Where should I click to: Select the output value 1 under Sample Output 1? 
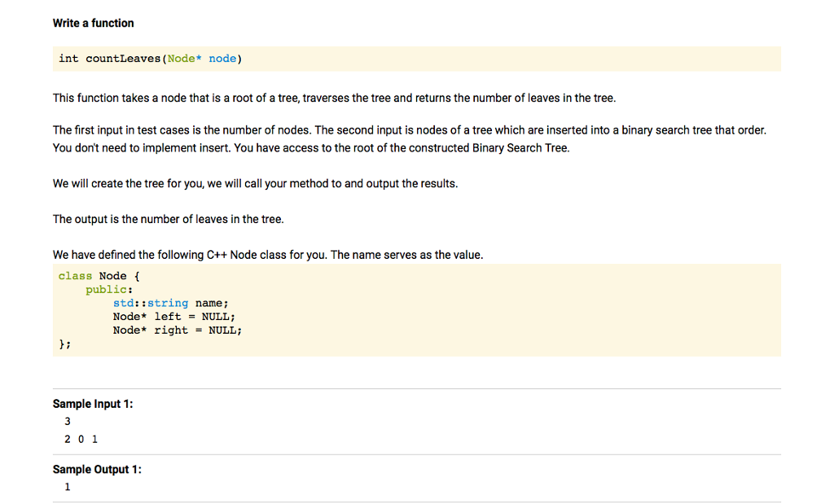(x=68, y=486)
